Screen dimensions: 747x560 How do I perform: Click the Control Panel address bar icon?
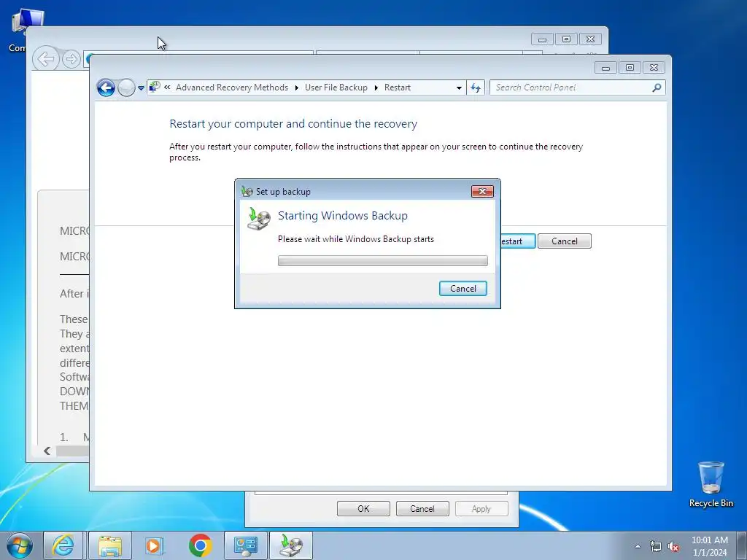click(x=155, y=87)
